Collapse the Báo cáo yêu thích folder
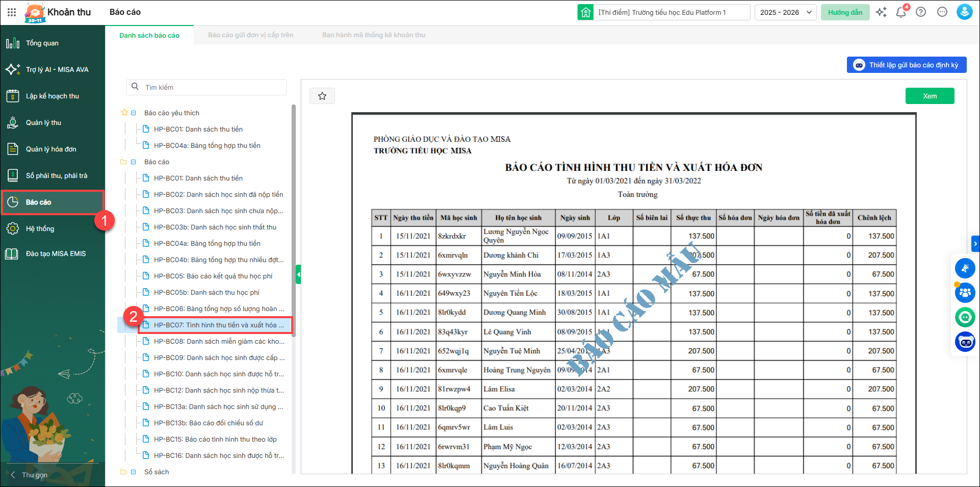This screenshot has width=980, height=487. click(x=134, y=113)
